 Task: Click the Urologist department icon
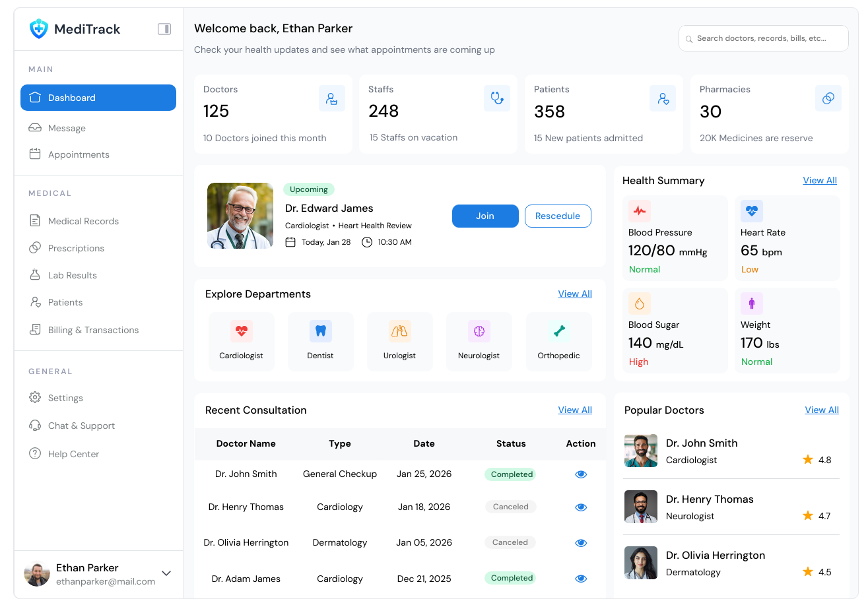(400, 331)
